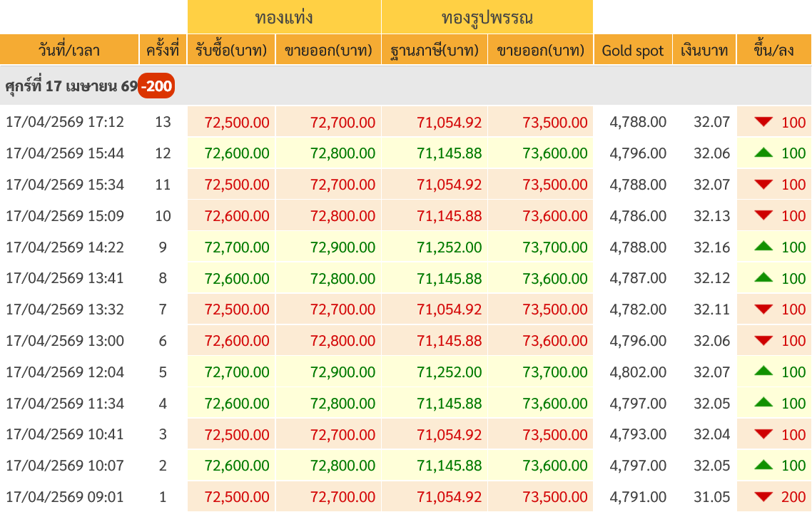The image size is (812, 512).
Task: Click the timestamp 17/04/2569 09:01
Action: (65, 497)
